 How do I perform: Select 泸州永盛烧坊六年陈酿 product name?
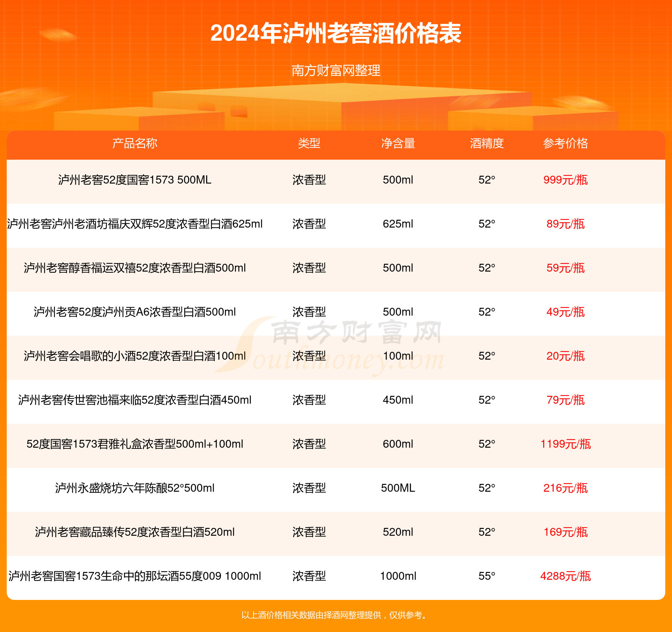click(x=135, y=488)
